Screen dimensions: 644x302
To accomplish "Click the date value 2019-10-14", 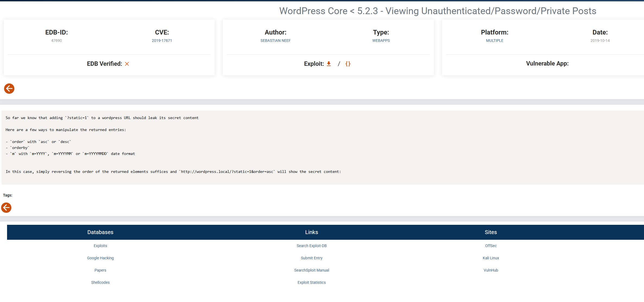I will [x=600, y=41].
